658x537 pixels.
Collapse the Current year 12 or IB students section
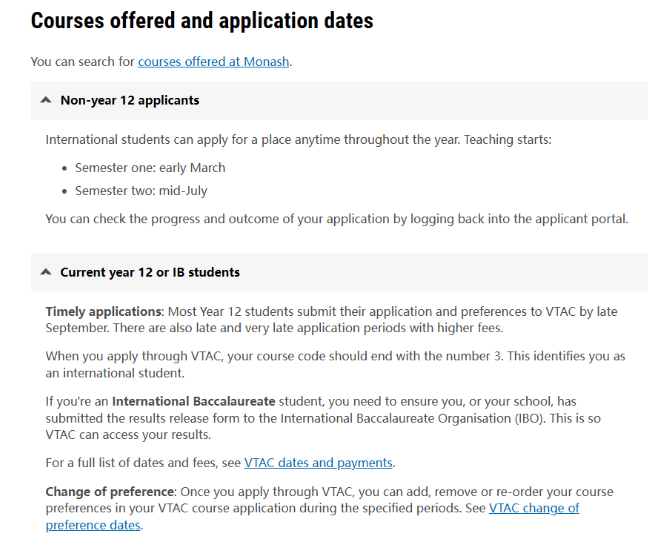tap(339, 272)
